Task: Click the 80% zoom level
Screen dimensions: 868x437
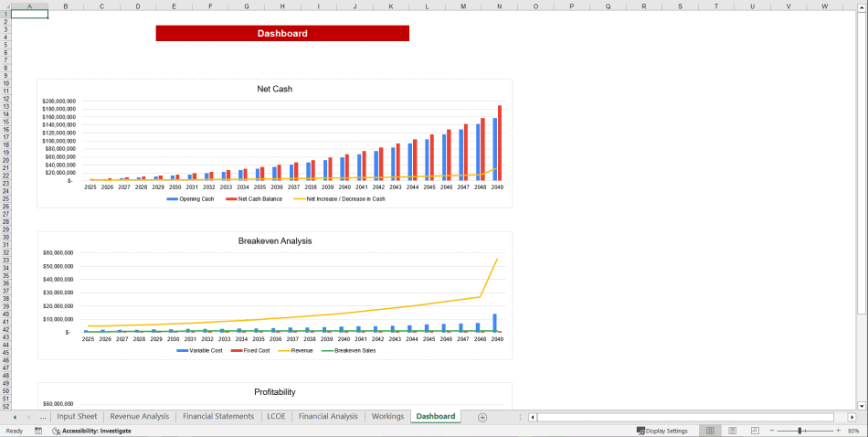Action: (x=853, y=431)
